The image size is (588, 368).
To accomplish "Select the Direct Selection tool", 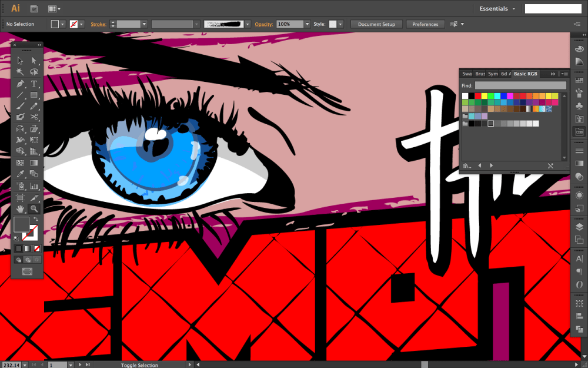I will tap(34, 61).
